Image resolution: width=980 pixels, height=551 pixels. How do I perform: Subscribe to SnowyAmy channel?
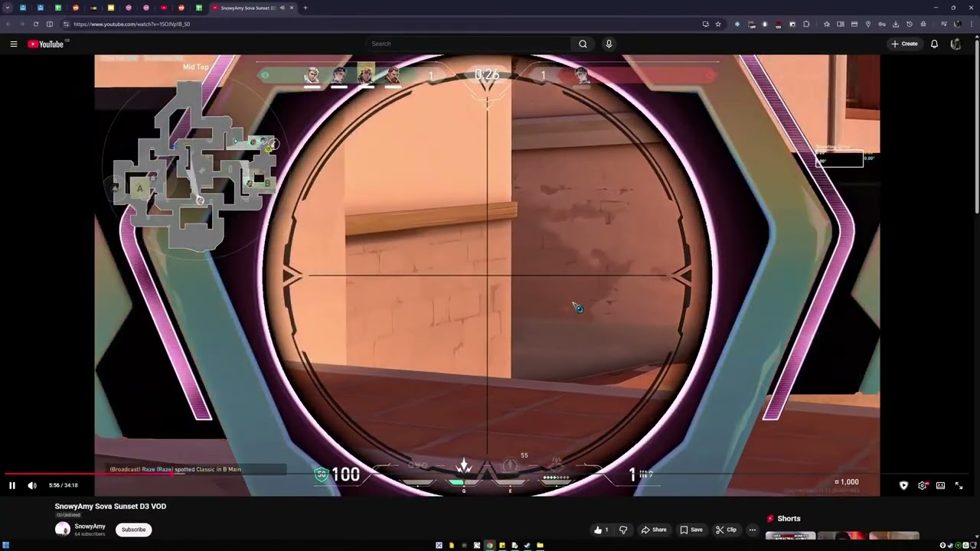133,530
